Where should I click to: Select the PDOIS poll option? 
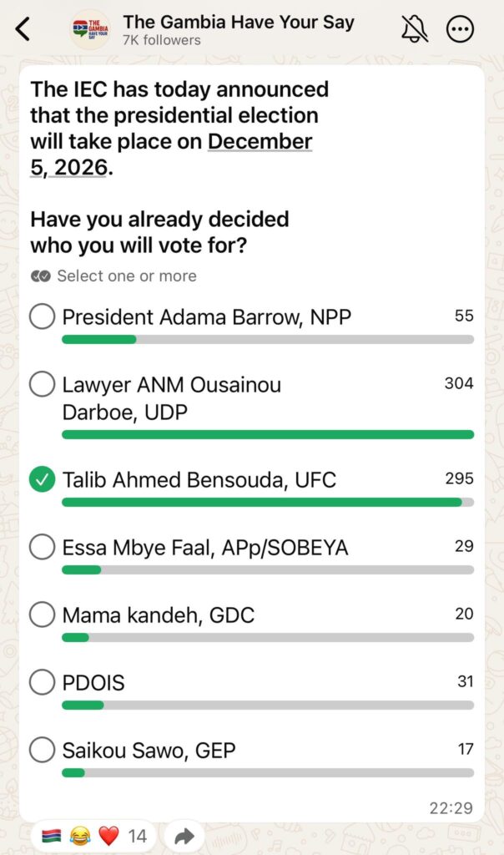[x=42, y=683]
